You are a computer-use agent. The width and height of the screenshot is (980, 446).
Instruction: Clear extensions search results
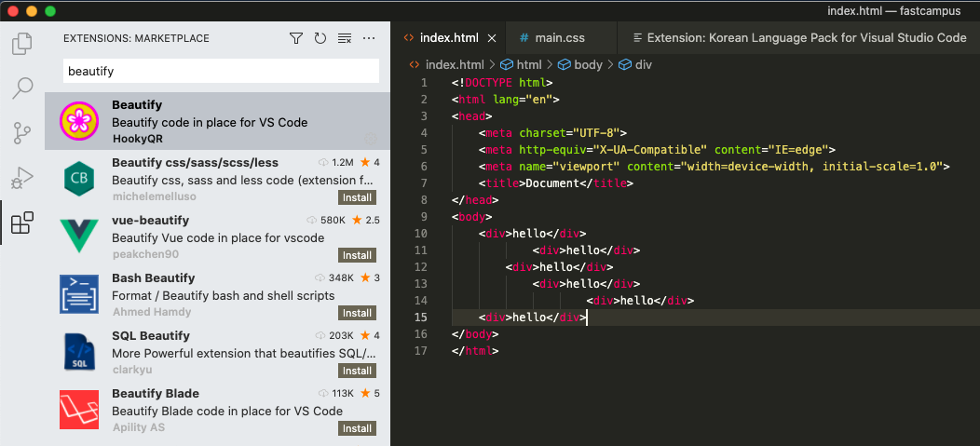pyautogui.click(x=345, y=39)
